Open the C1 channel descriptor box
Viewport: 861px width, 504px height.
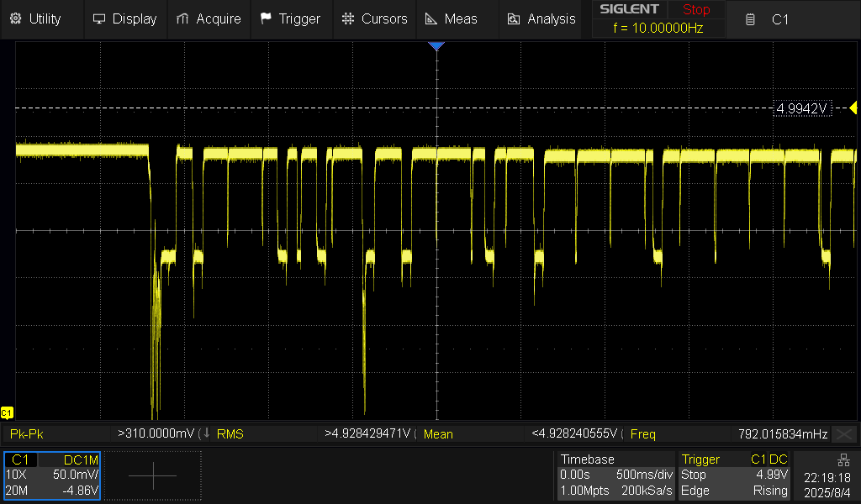tap(52, 475)
